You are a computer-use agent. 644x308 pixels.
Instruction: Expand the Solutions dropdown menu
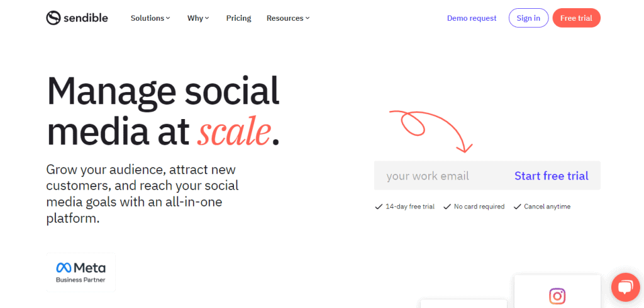tap(150, 18)
